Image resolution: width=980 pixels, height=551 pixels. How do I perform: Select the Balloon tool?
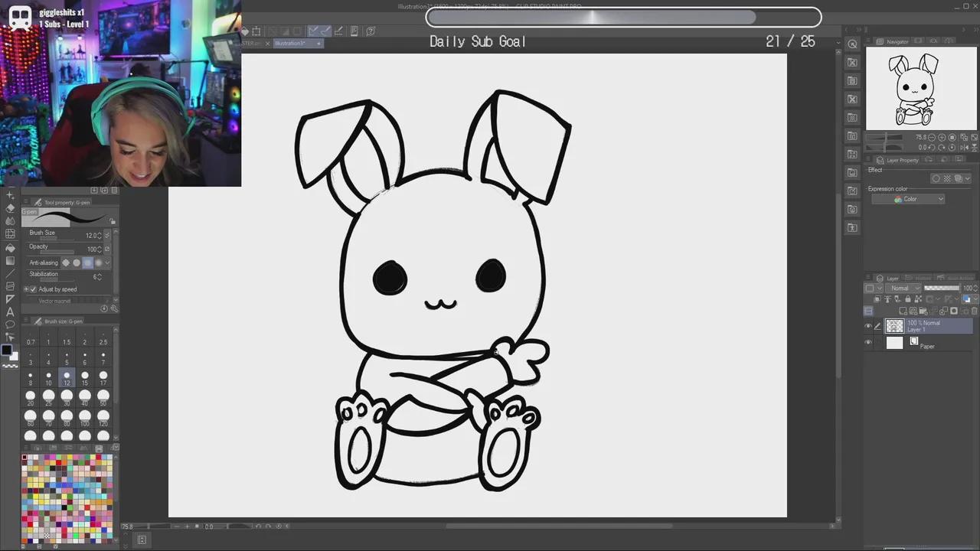10,324
